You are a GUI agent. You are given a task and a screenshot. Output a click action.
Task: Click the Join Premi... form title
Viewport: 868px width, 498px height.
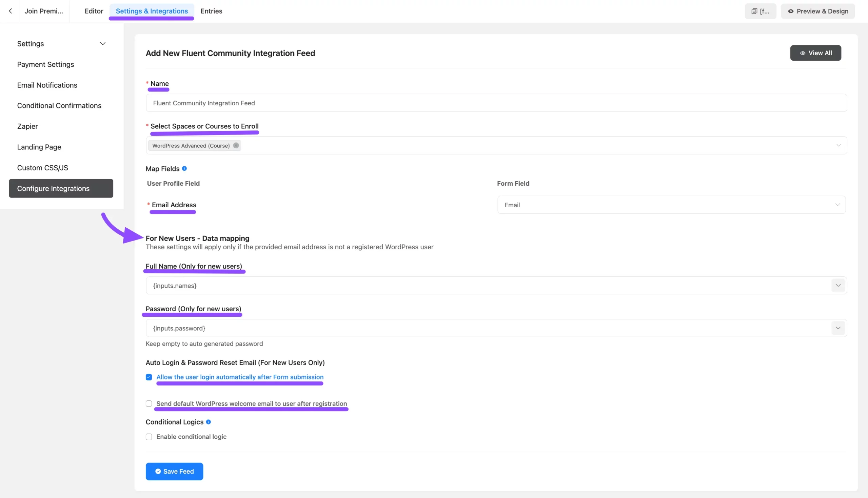point(44,11)
